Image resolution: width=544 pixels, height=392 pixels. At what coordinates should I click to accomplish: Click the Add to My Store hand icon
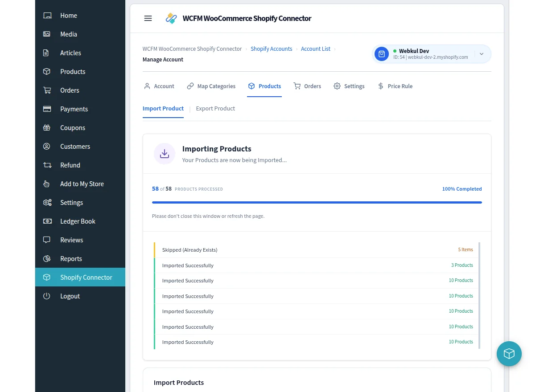47,184
